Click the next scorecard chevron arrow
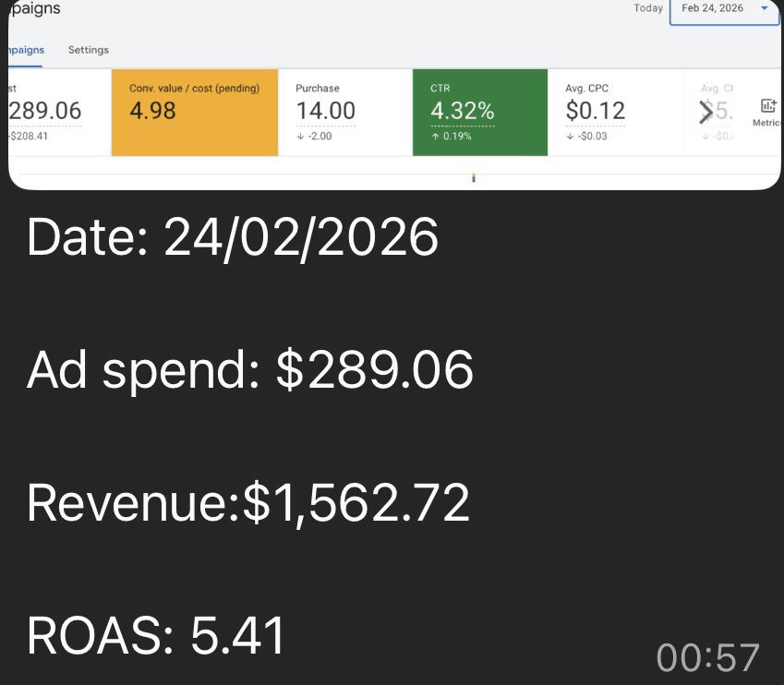The image size is (784, 685). pyautogui.click(x=706, y=113)
